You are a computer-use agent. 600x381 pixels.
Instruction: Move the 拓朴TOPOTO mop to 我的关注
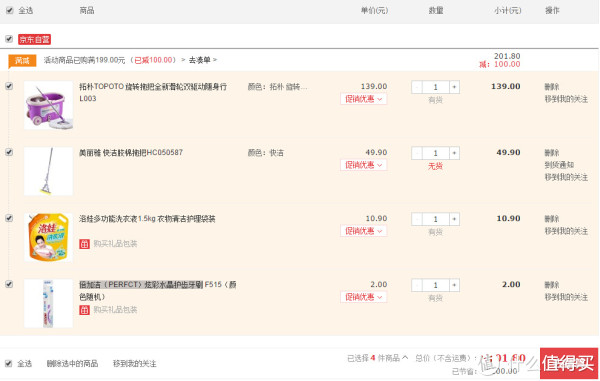[566, 99]
